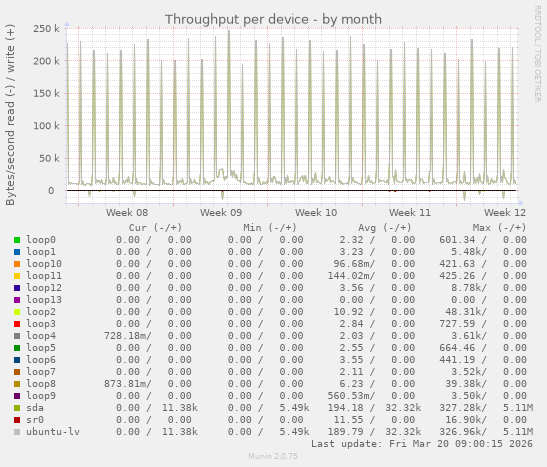Select the loop5 legend label
The width and height of the screenshot is (547, 467).
coord(41,348)
